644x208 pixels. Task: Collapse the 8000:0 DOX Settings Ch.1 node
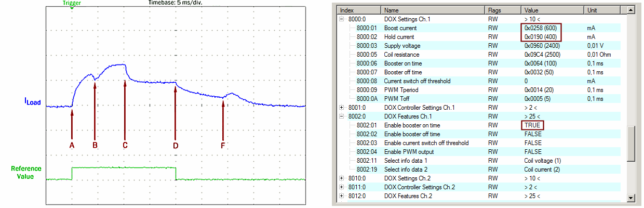[x=341, y=19]
